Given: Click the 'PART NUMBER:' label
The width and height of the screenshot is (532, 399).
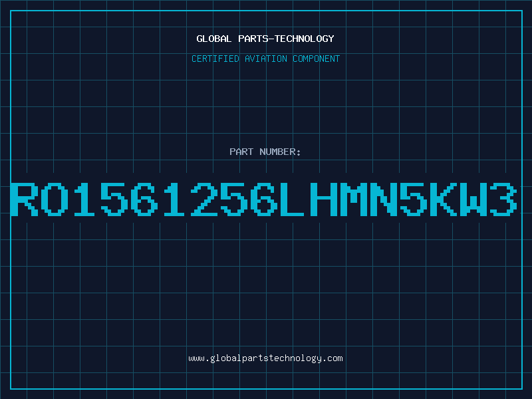Looking at the screenshot, I should pos(265,152).
